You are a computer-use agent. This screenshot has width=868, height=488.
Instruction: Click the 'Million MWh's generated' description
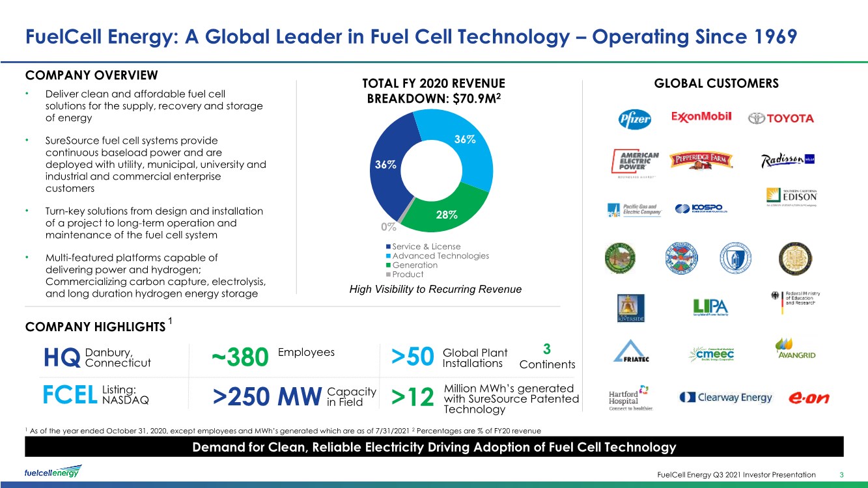coord(511,399)
